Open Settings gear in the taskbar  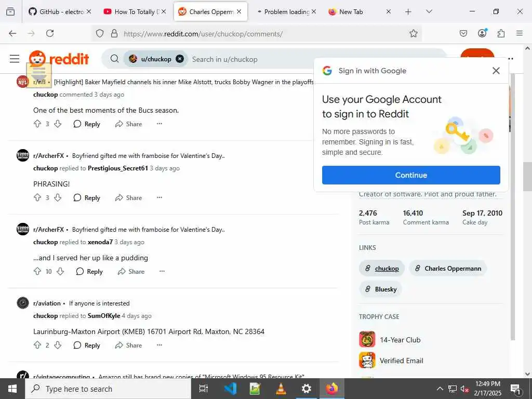(x=307, y=389)
